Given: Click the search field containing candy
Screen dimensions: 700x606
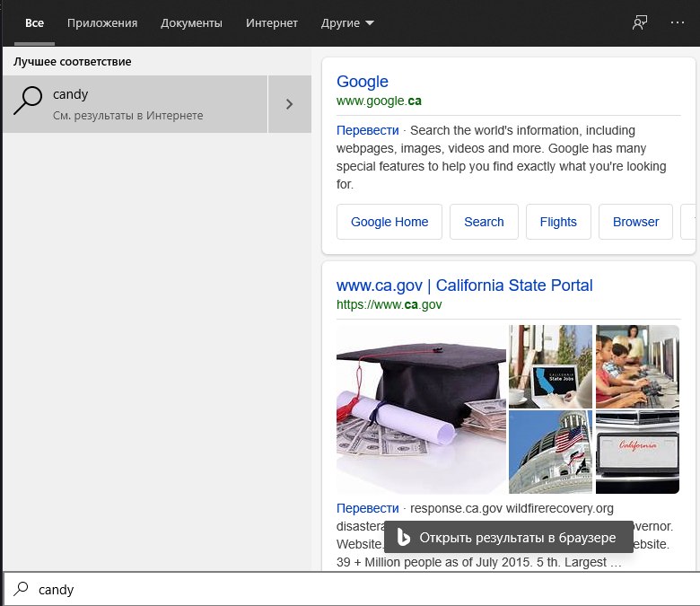Looking at the screenshot, I should 352,590.
